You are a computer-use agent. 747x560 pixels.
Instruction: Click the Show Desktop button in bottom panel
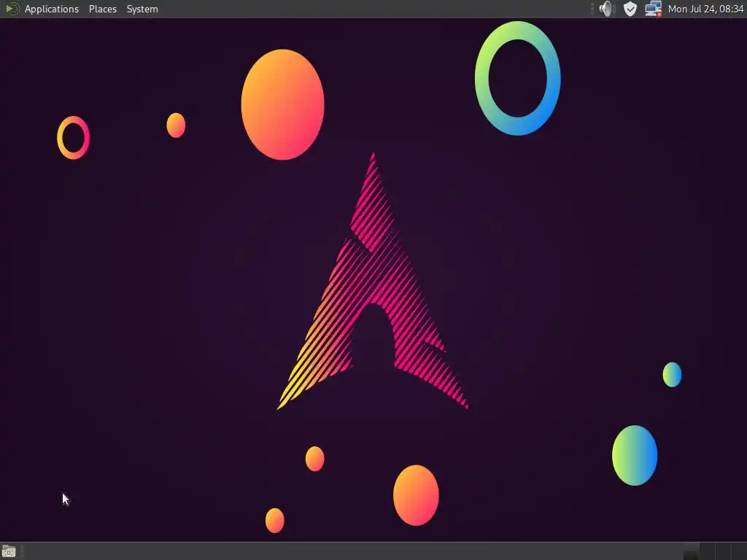click(x=9, y=551)
